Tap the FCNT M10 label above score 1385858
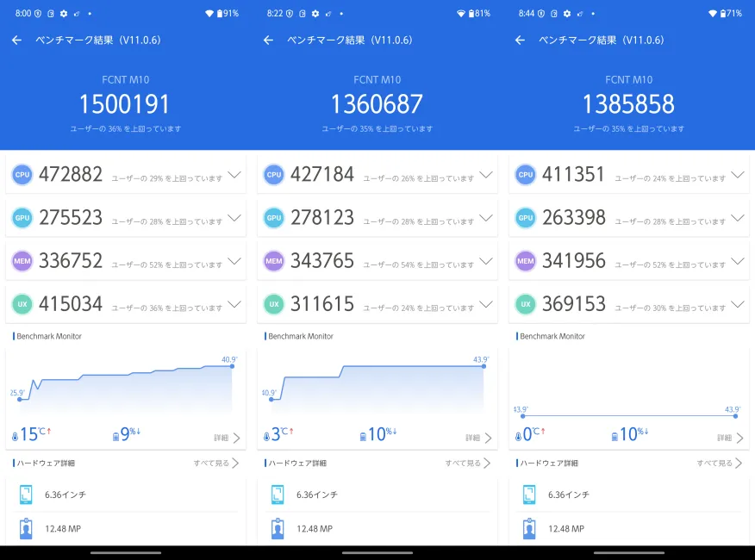This screenshot has height=560, width=755. click(x=629, y=79)
